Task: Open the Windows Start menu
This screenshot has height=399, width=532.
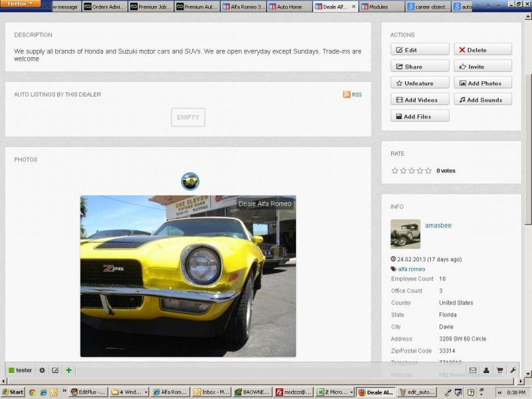Action: 13,392
